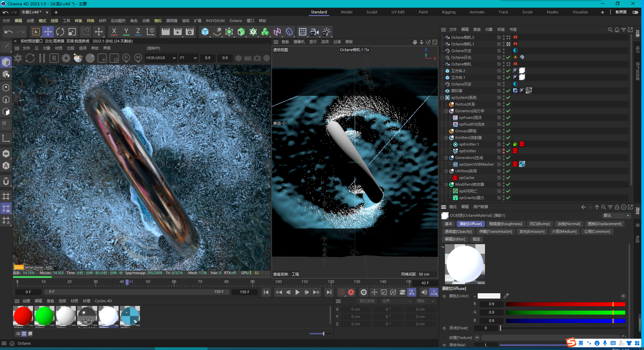
Task: Open the 透明度[Opacity] material tab
Action: point(458,231)
